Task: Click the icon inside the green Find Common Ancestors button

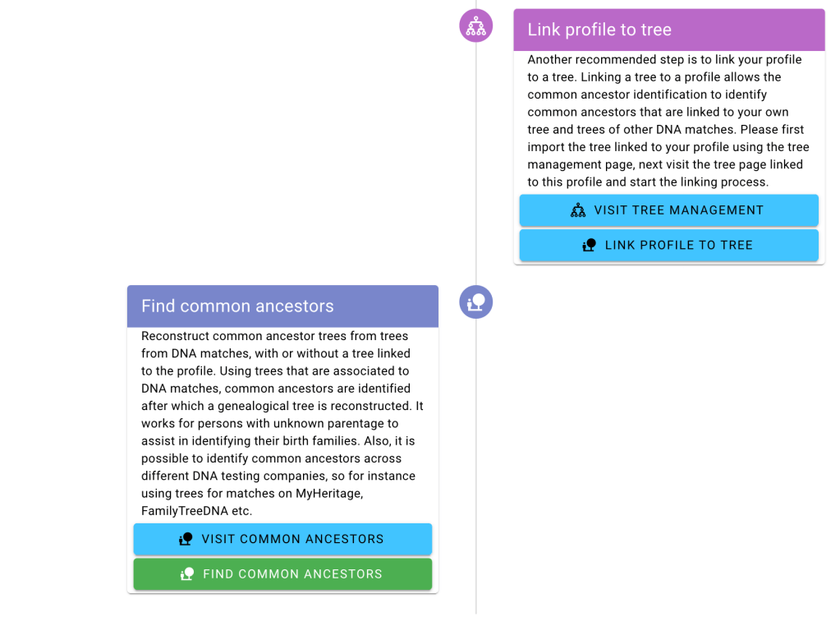Action: 187,574
